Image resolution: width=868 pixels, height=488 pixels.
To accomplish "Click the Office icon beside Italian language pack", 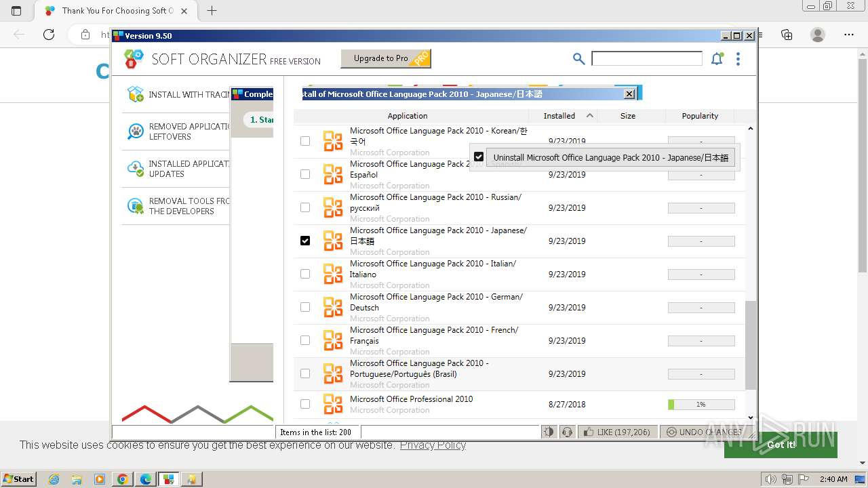I will [x=333, y=274].
